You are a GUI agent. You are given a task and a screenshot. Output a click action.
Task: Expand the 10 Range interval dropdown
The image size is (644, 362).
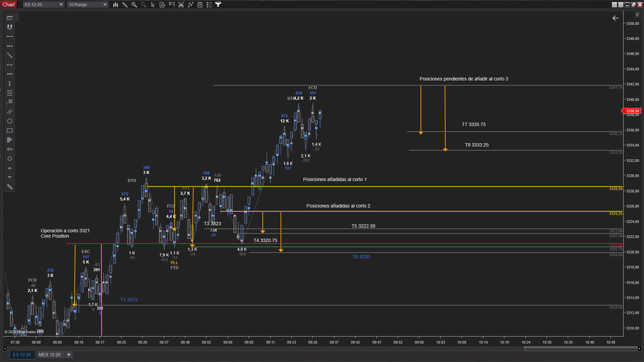point(87,5)
